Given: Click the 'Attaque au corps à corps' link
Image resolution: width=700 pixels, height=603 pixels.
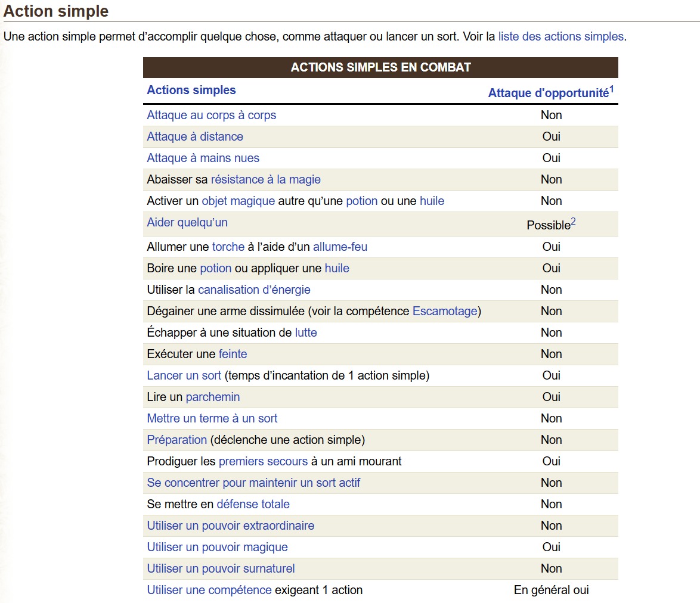Looking at the screenshot, I should point(211,115).
